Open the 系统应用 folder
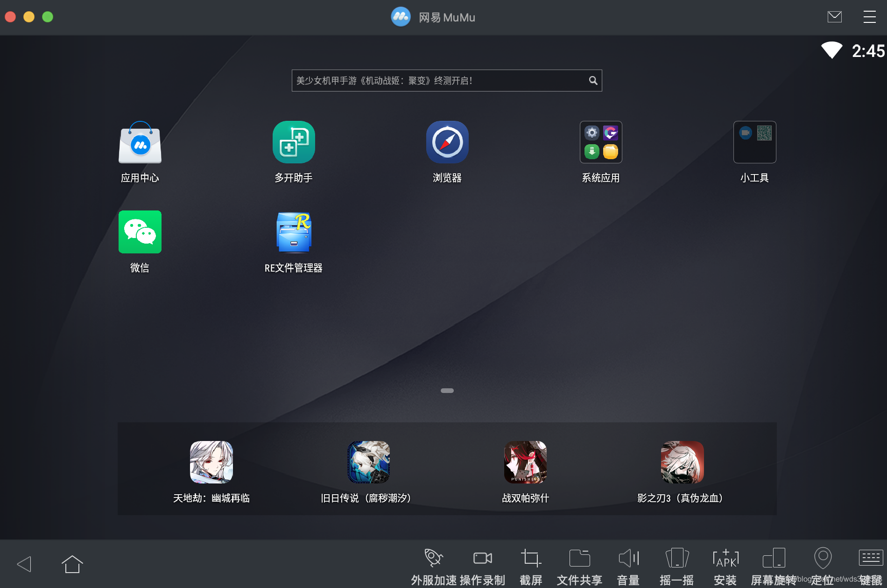The width and height of the screenshot is (887, 588). (600, 142)
